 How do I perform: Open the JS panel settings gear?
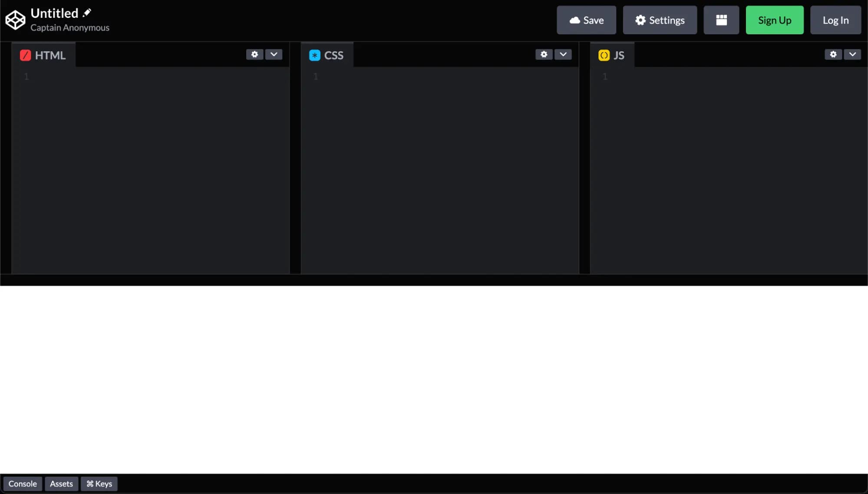(x=833, y=54)
